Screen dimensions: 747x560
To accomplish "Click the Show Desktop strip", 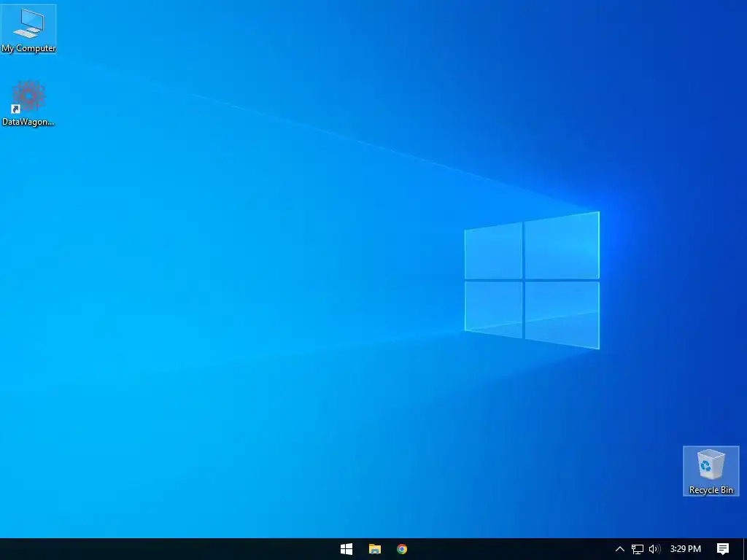I will [745, 549].
